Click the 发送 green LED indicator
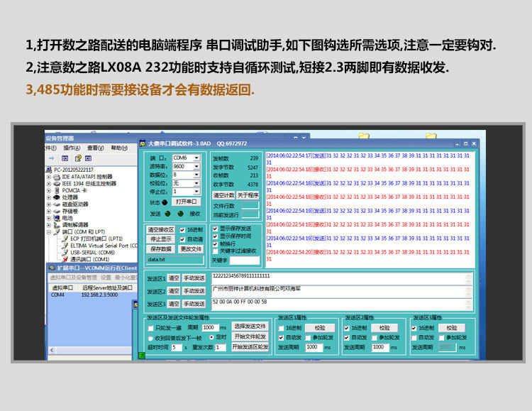Image resolution: width=532 pixels, height=411 pixels. (167, 214)
